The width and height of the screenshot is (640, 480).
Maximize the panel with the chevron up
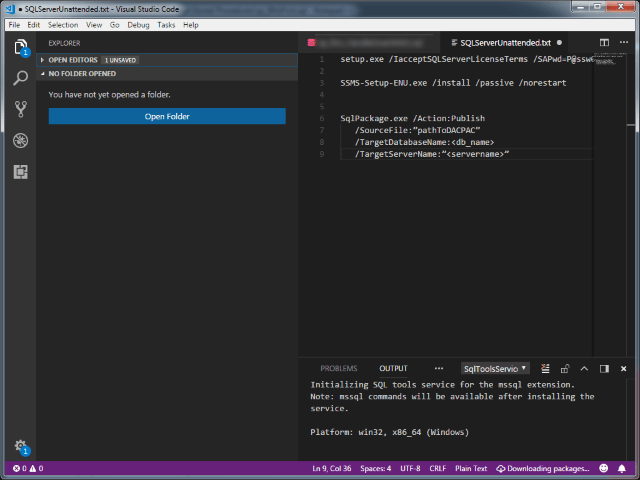[584, 369]
